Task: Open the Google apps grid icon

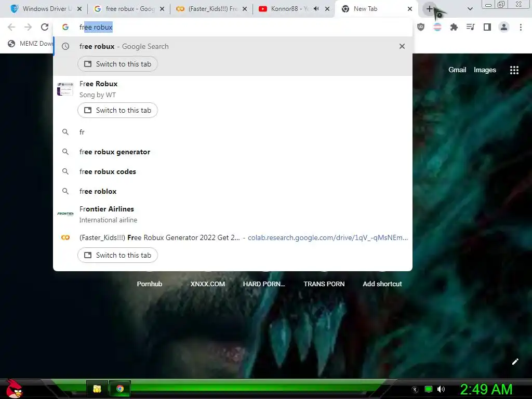Action: [x=514, y=70]
